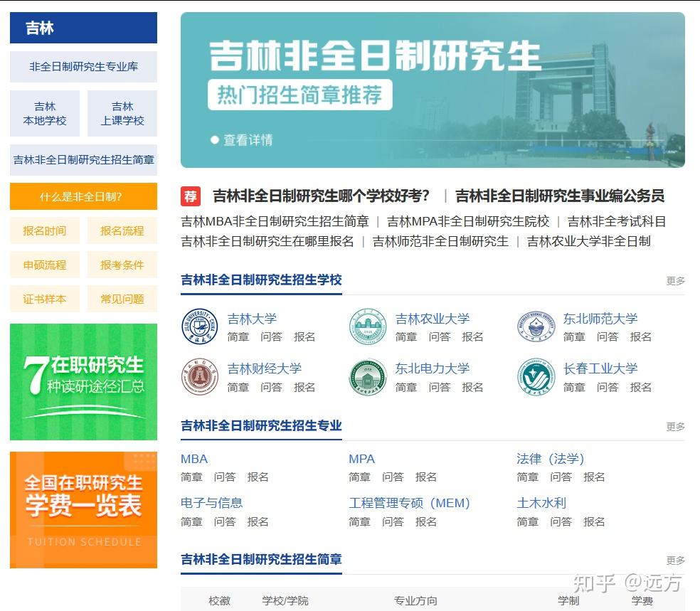Open the 长春工业大学 name link
This screenshot has height=611, width=700.
click(600, 369)
